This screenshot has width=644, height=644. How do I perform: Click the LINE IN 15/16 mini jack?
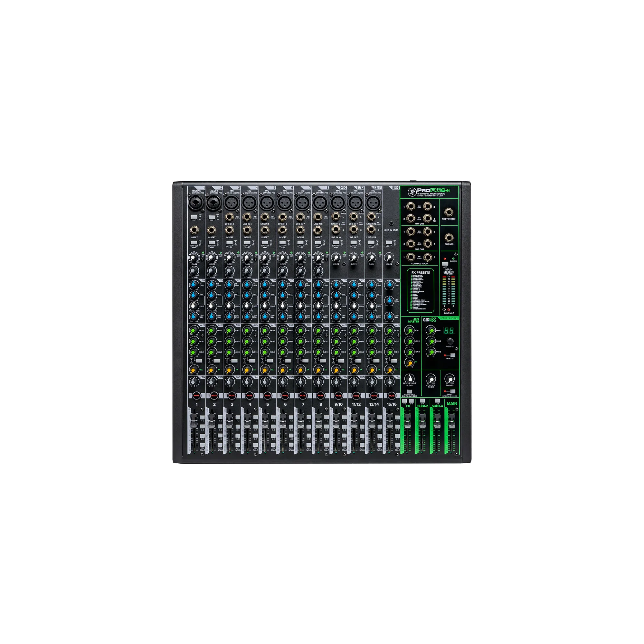click(391, 223)
